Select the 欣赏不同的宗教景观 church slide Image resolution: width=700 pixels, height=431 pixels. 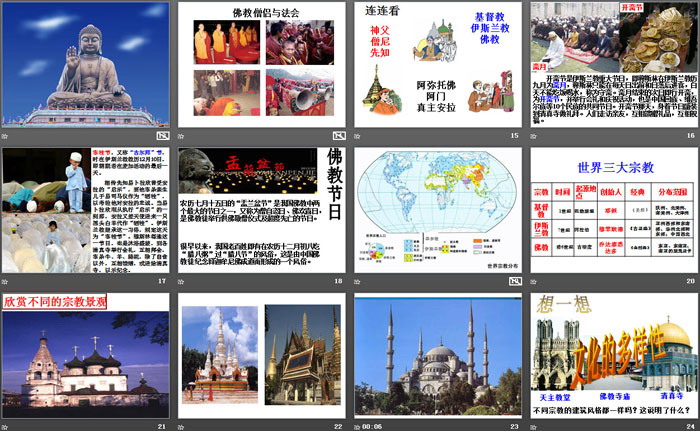pyautogui.click(x=84, y=355)
